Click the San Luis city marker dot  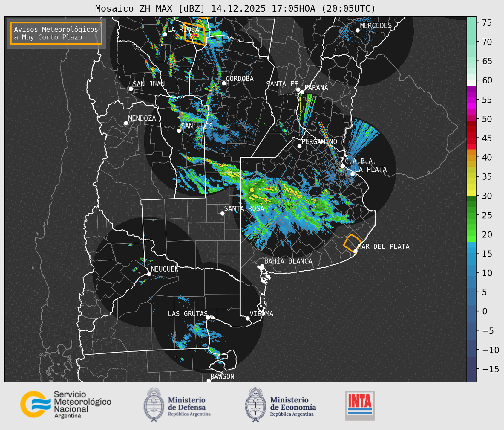tap(179, 131)
